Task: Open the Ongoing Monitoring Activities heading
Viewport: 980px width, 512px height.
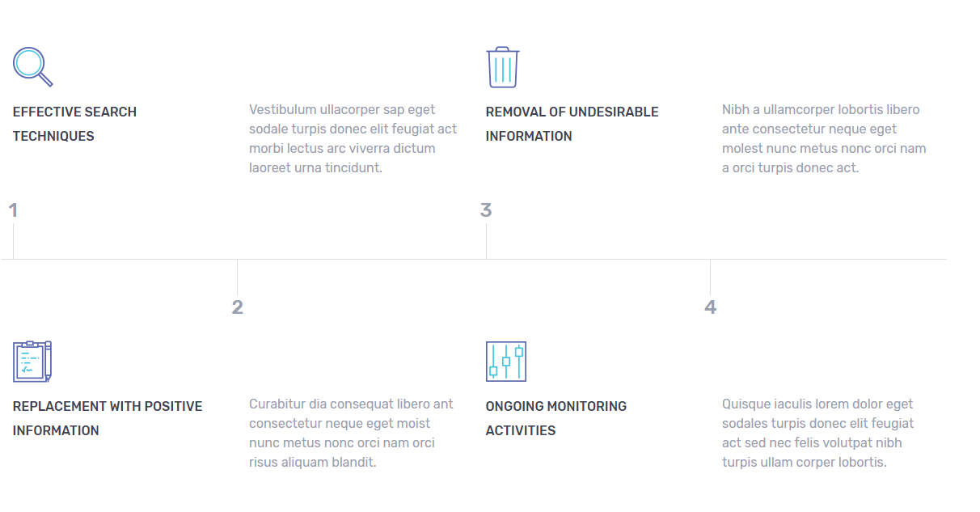Action: [555, 418]
